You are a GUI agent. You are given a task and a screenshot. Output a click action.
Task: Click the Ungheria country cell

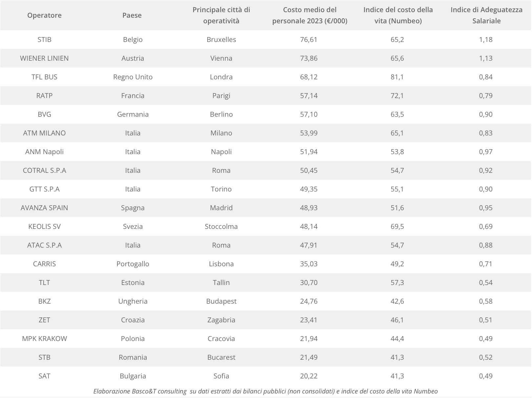click(133, 301)
